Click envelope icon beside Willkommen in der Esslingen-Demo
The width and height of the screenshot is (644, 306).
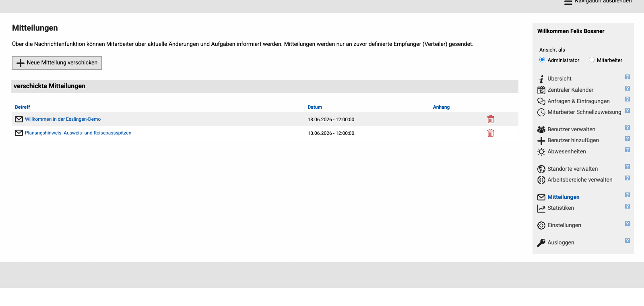click(19, 119)
